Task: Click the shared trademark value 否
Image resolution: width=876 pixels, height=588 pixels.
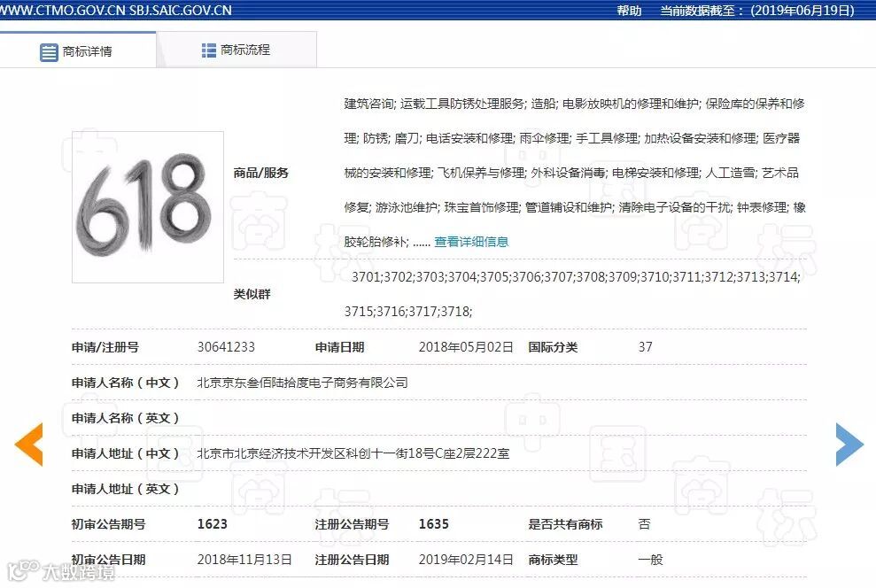Action: (644, 523)
